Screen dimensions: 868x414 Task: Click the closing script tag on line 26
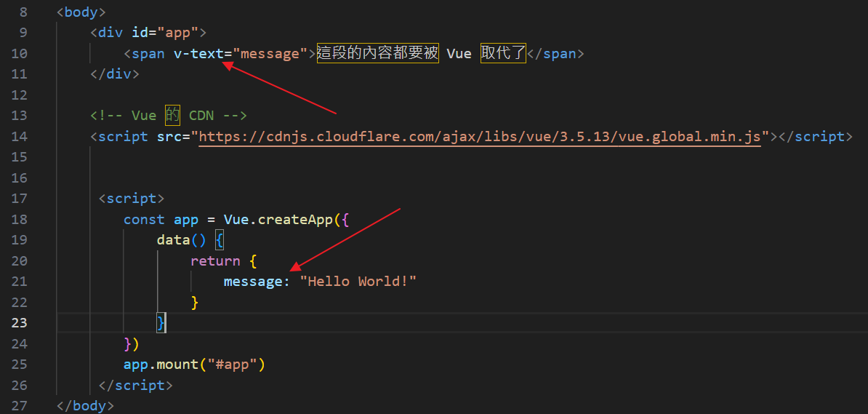pyautogui.click(x=135, y=386)
